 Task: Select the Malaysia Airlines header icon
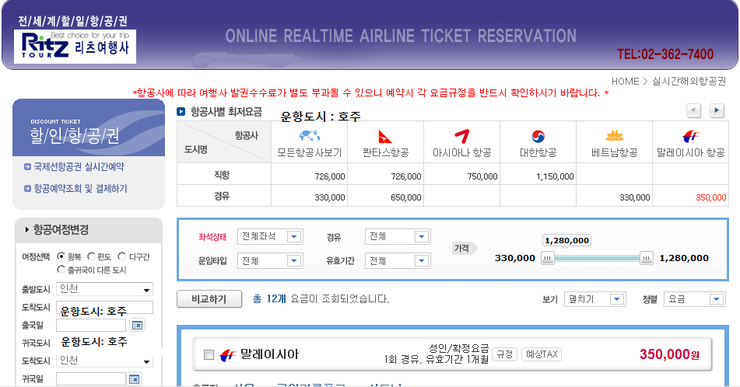tap(690, 136)
